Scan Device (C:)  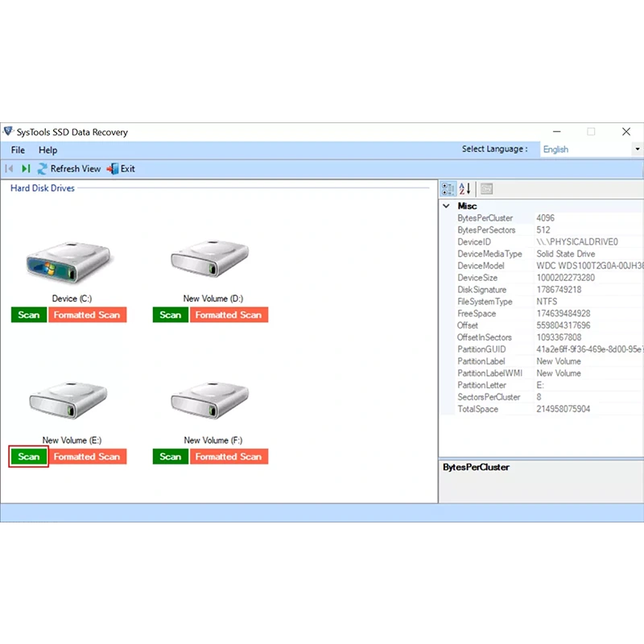[x=29, y=315]
